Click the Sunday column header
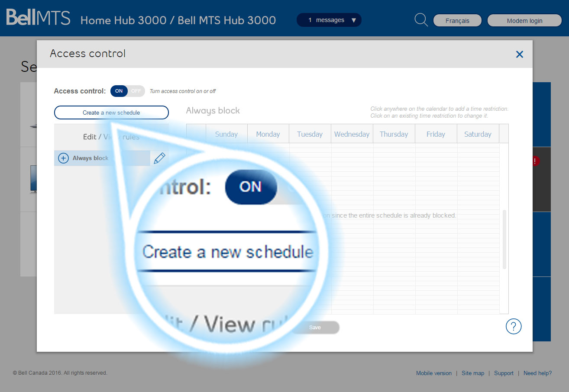 pos(226,134)
